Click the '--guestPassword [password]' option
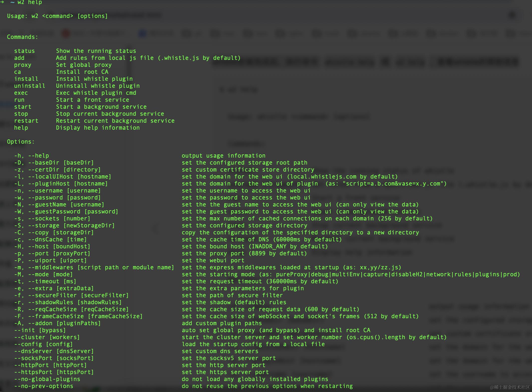Screen dimensions: 532x392 tap(73, 211)
